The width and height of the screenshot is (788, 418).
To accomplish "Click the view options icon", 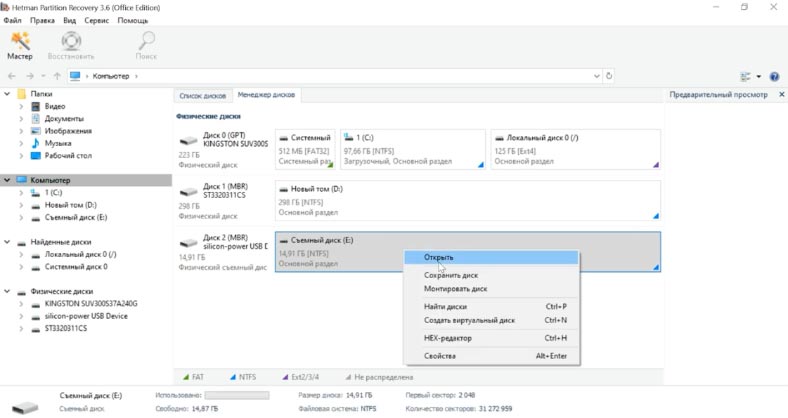I will [x=745, y=76].
